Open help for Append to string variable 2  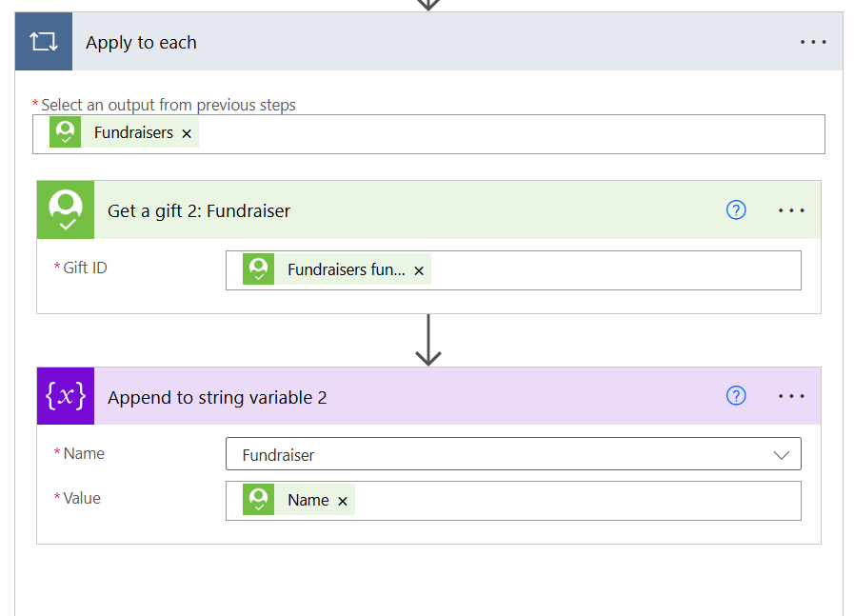click(x=736, y=396)
